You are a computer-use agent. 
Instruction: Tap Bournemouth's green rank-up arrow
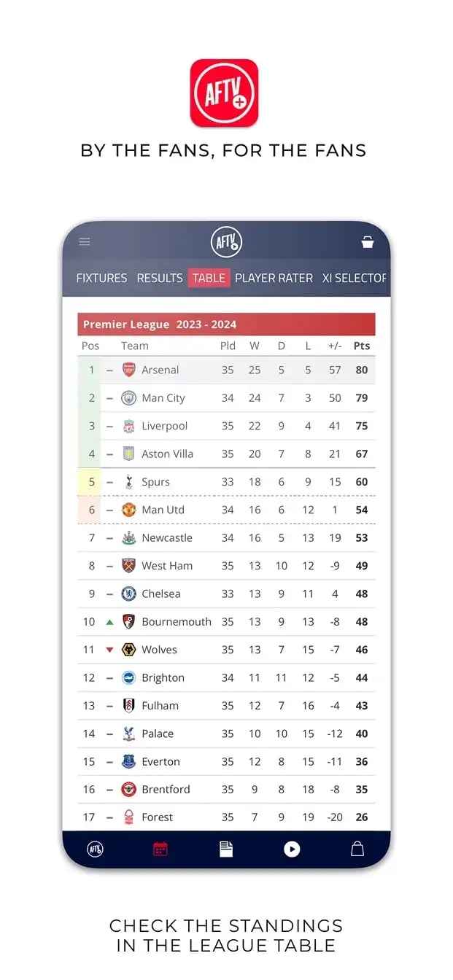click(x=109, y=621)
